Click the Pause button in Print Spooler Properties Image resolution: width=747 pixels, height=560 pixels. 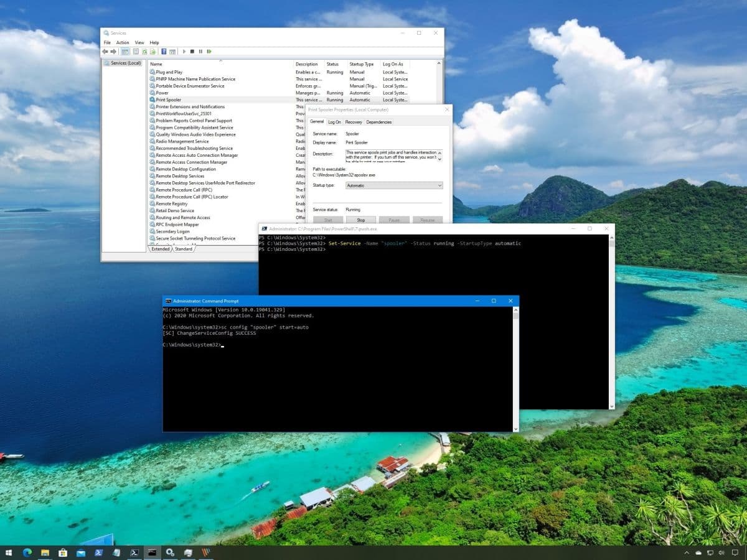pyautogui.click(x=394, y=220)
